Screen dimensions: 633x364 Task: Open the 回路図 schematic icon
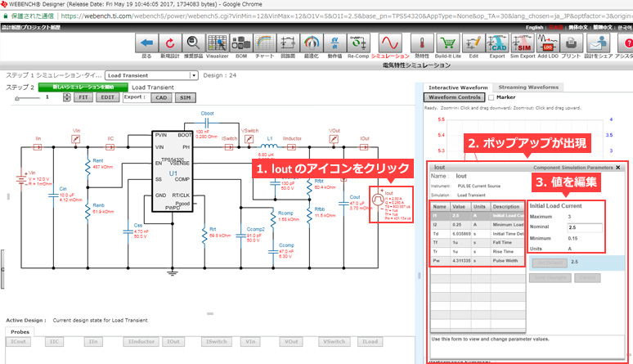point(288,43)
